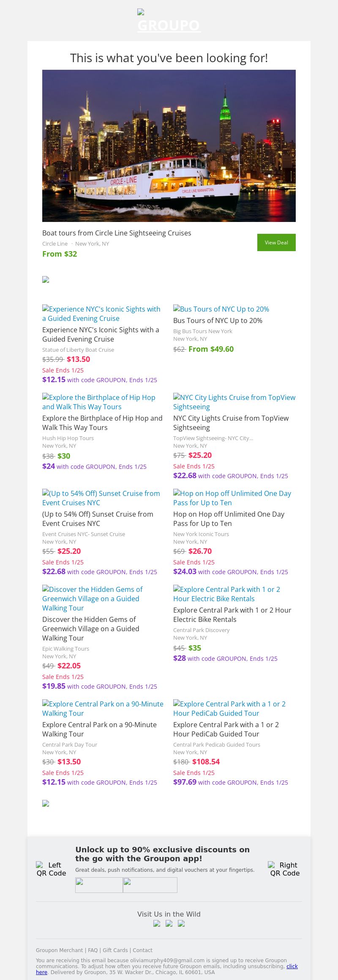Open the middle social icon under Visit Us
The height and width of the screenshot is (980, 338).
tap(169, 923)
